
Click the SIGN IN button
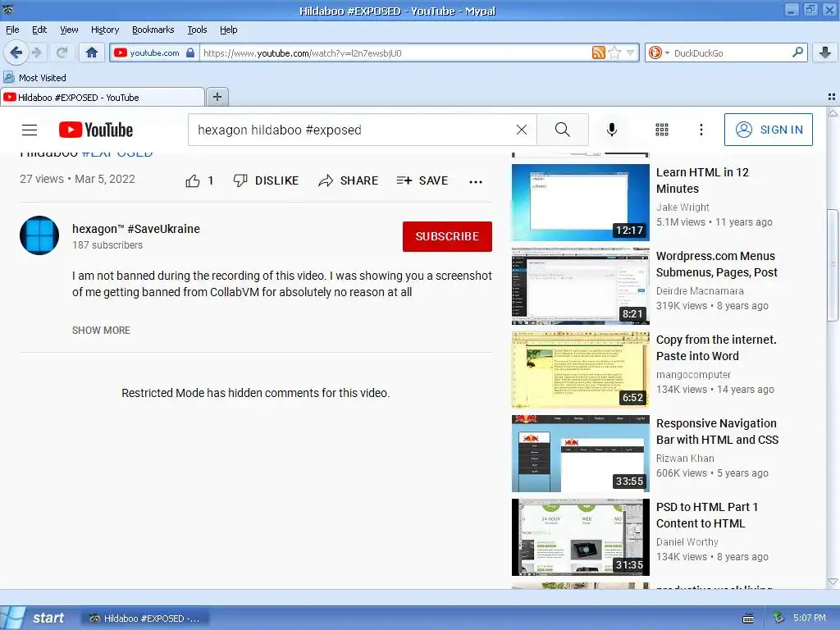pyautogui.click(x=768, y=130)
